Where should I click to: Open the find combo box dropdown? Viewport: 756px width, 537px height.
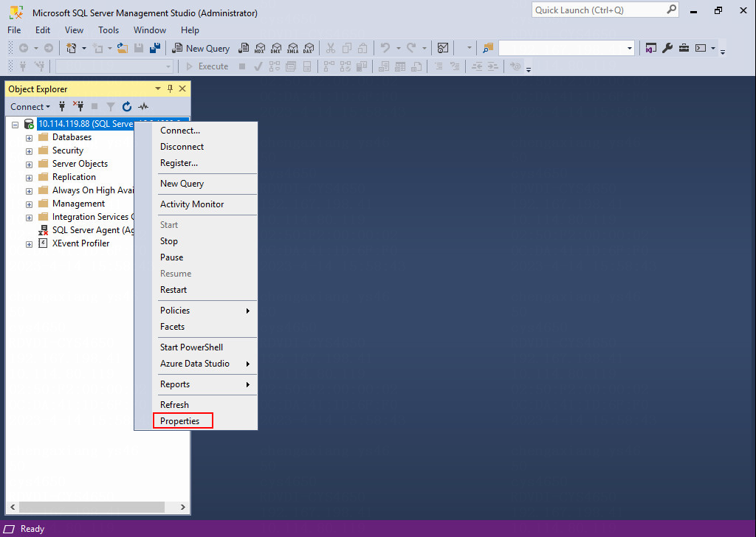click(x=629, y=48)
